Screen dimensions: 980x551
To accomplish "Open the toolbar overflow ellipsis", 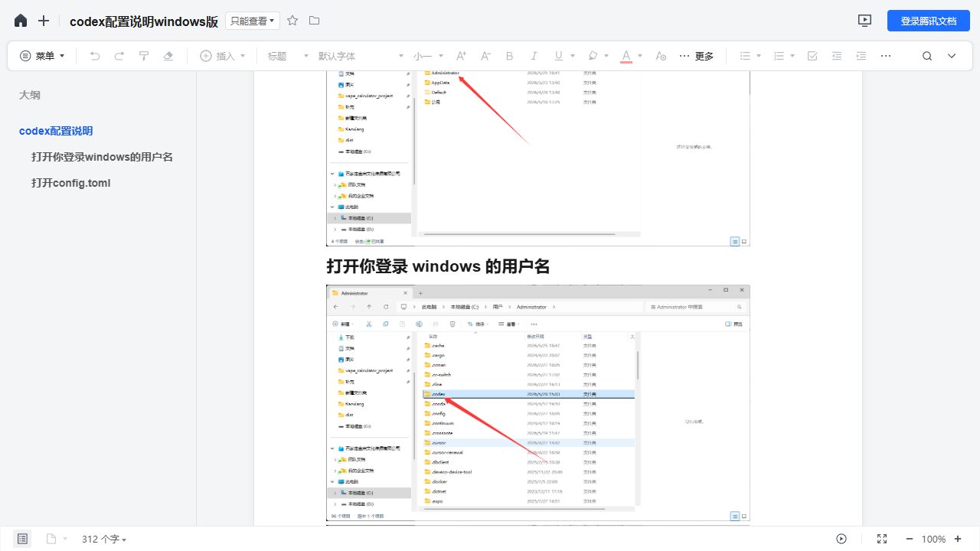I will point(886,56).
